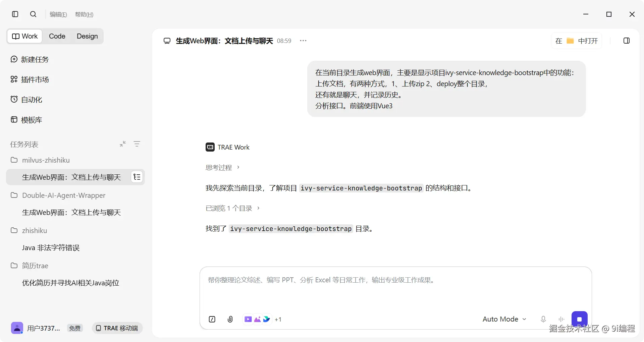This screenshot has height=342, width=644.
Task: Click the purple video plugin icon
Action: (x=248, y=319)
